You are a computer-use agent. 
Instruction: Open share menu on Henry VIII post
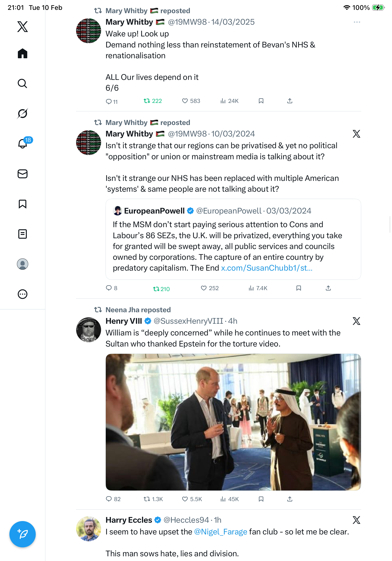click(290, 499)
